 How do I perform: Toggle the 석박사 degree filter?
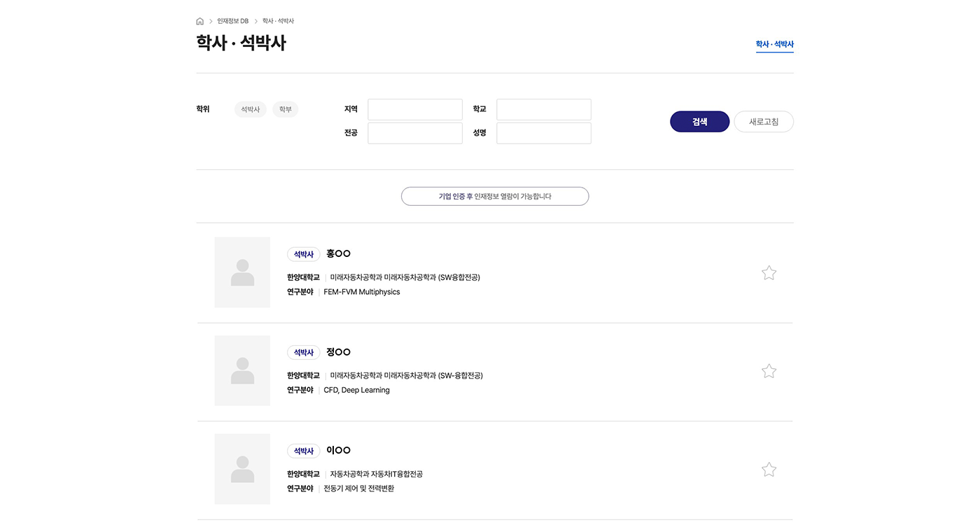pos(250,110)
